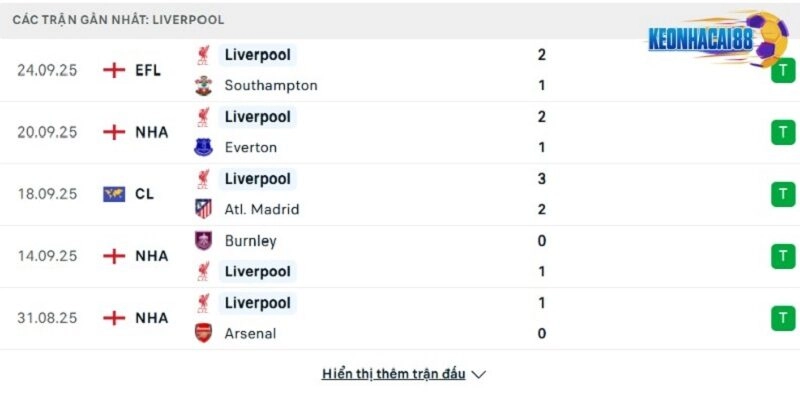
Task: Click the Arsenal club crest icon
Action: (x=204, y=334)
